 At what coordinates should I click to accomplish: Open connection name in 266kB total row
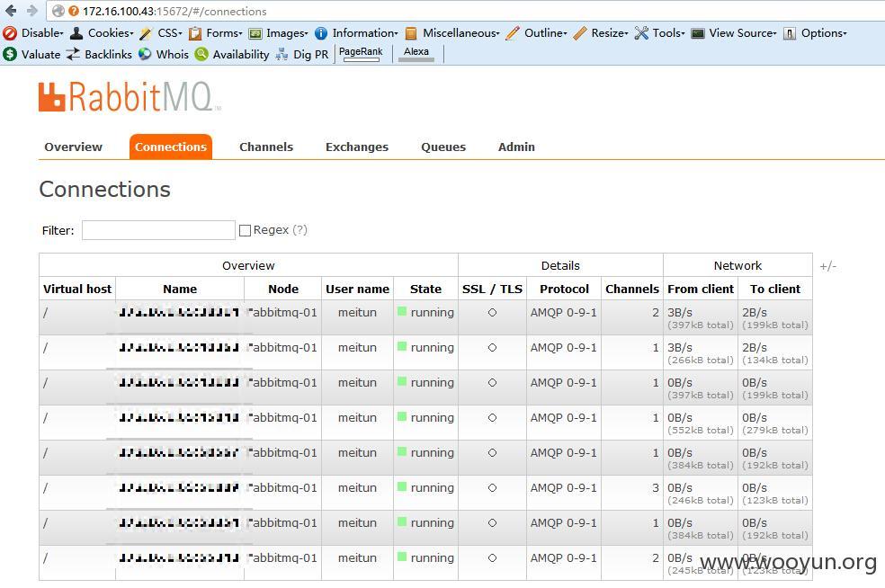pyautogui.click(x=179, y=347)
